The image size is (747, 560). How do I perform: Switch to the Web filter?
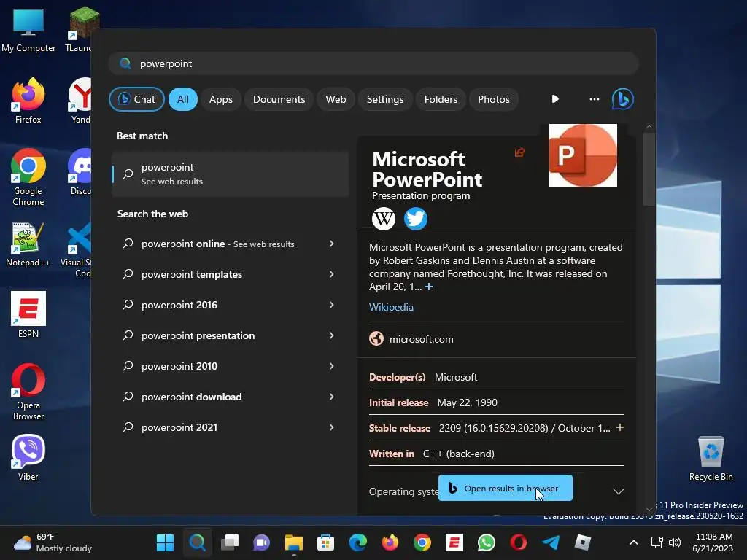[336, 99]
